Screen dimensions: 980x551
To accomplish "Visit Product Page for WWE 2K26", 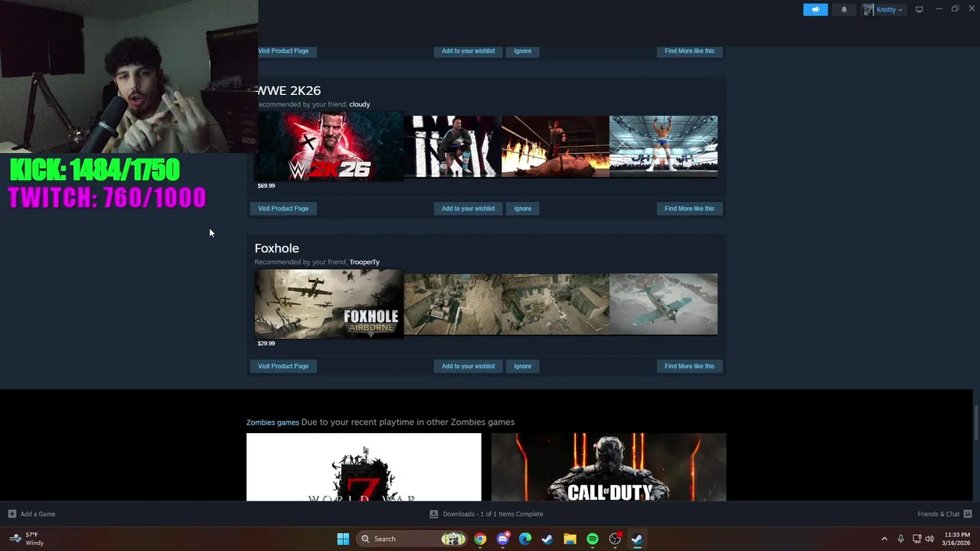I will click(283, 208).
